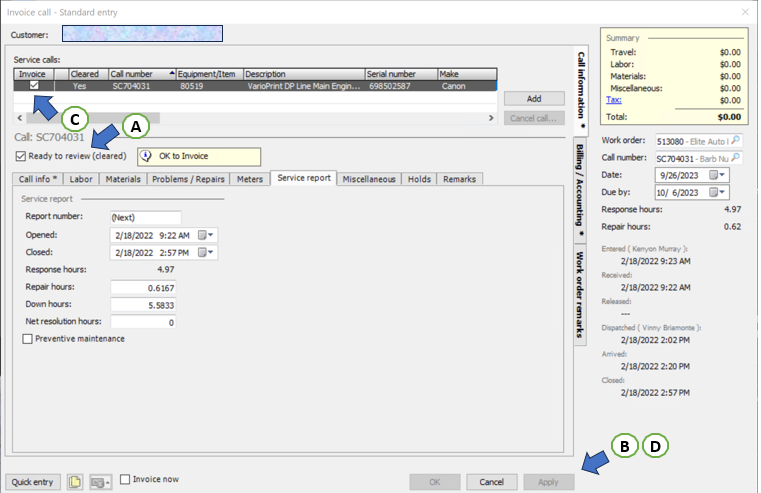Click the Cleared column header
The height and width of the screenshot is (493, 761).
[88, 74]
